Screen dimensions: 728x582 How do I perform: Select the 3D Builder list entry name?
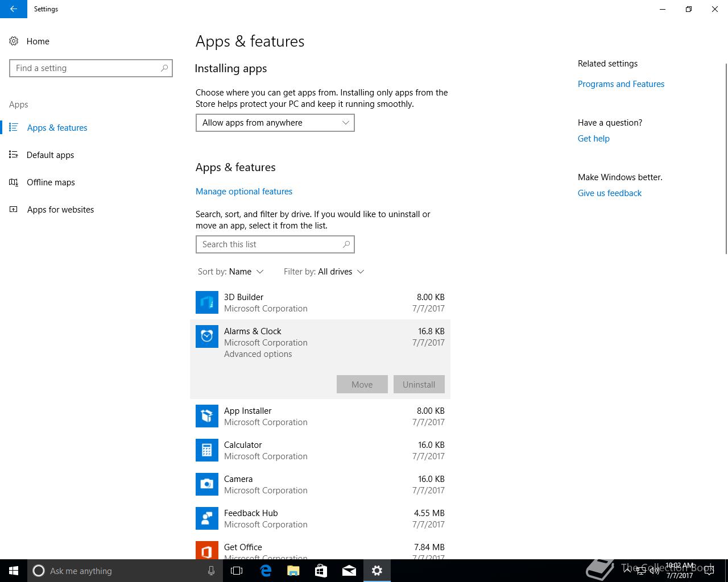click(244, 297)
